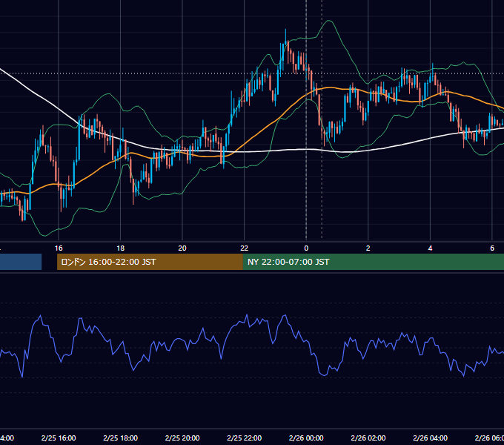Click the hour label 4 on price chart axis
This screenshot has height=445, width=504.
coord(430,248)
